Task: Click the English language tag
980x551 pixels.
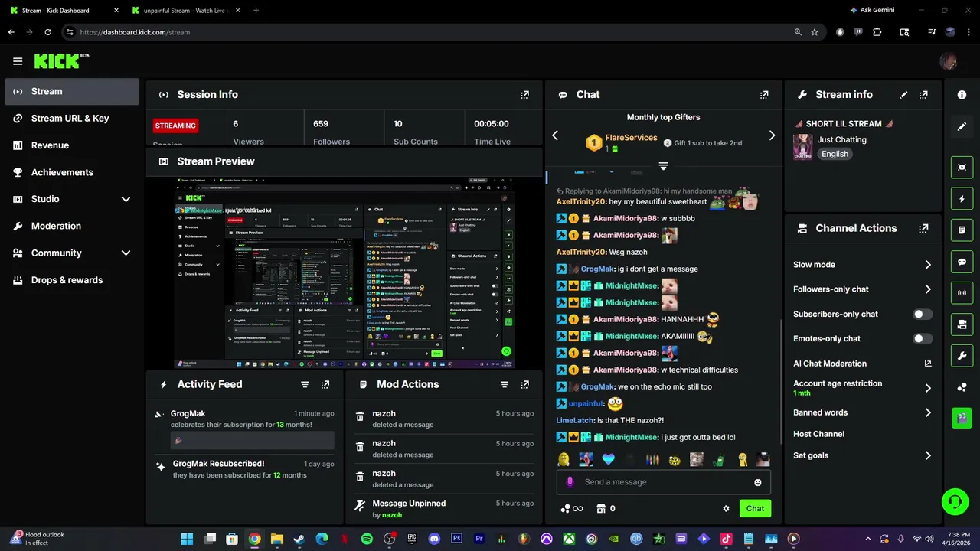Action: (835, 154)
